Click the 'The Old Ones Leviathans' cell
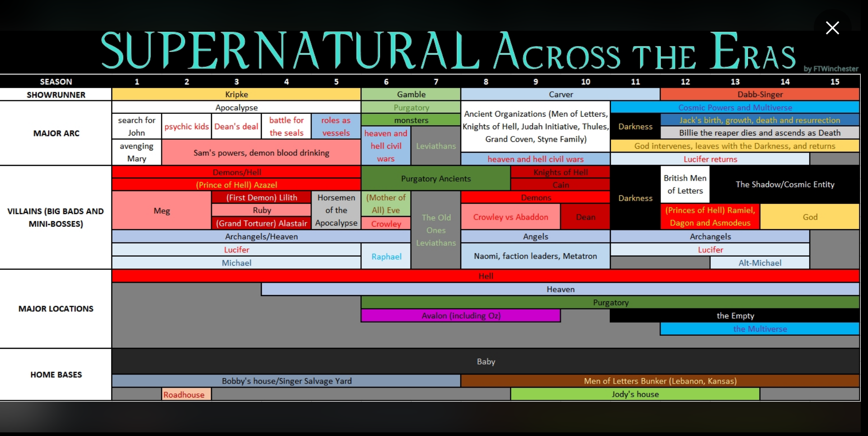This screenshot has width=868, height=436. tap(436, 230)
